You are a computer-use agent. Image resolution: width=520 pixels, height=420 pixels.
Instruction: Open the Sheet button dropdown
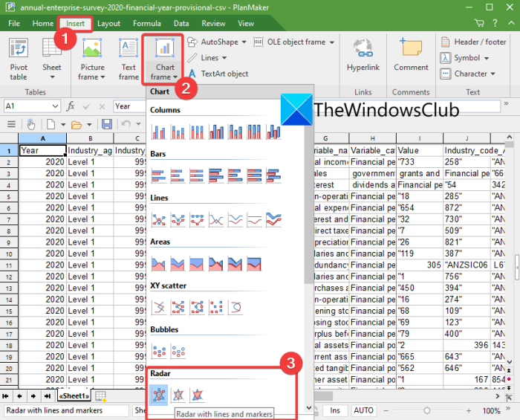(x=52, y=77)
